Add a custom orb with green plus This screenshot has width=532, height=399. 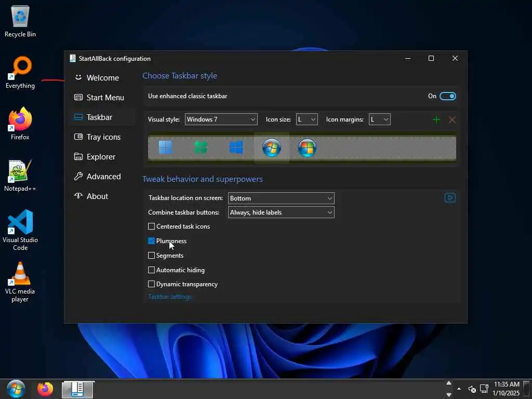click(436, 119)
